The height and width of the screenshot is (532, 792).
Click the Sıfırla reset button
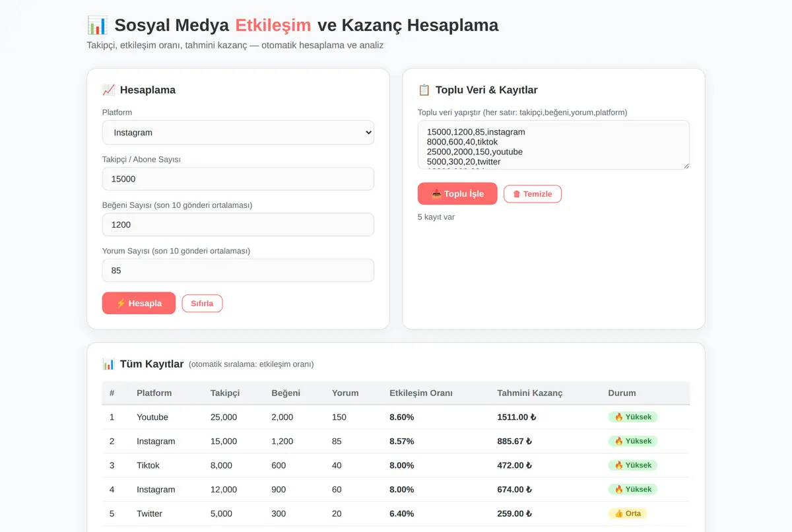202,304
